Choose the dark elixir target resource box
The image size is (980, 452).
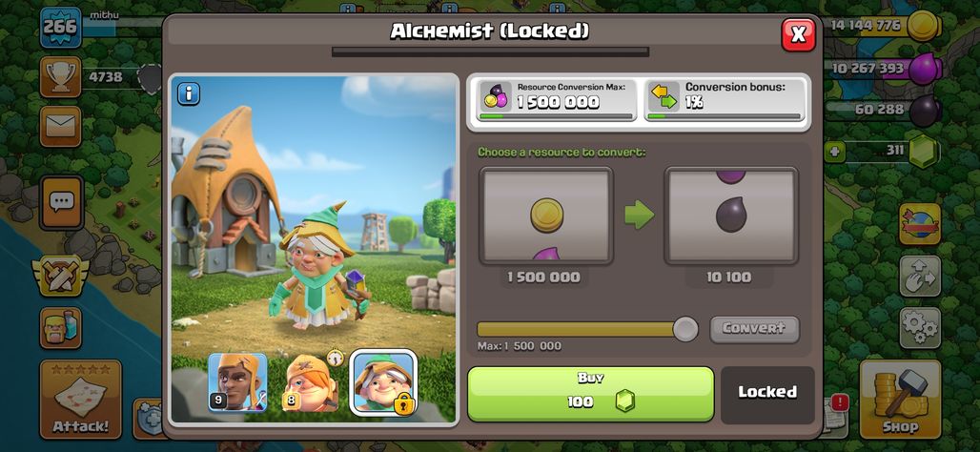730,216
